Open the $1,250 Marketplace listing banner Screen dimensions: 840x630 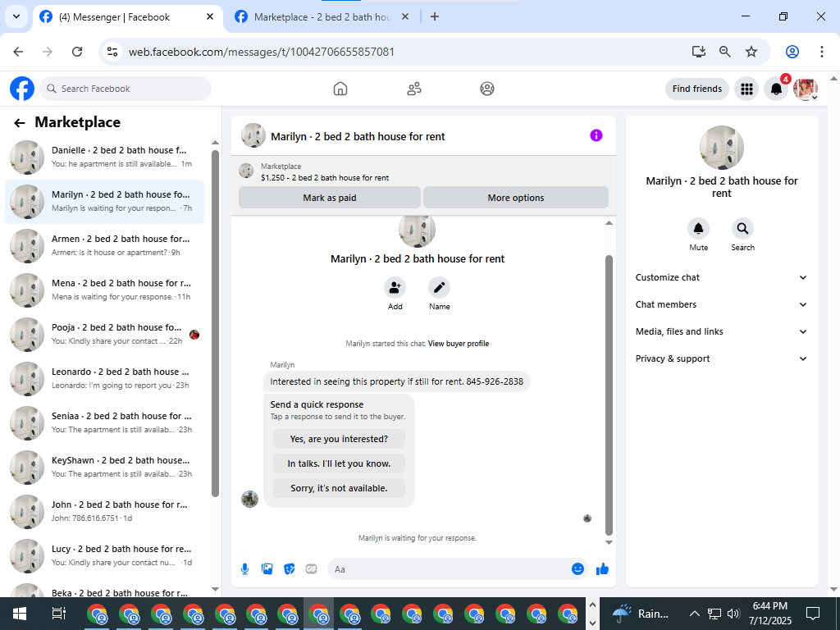click(x=423, y=172)
